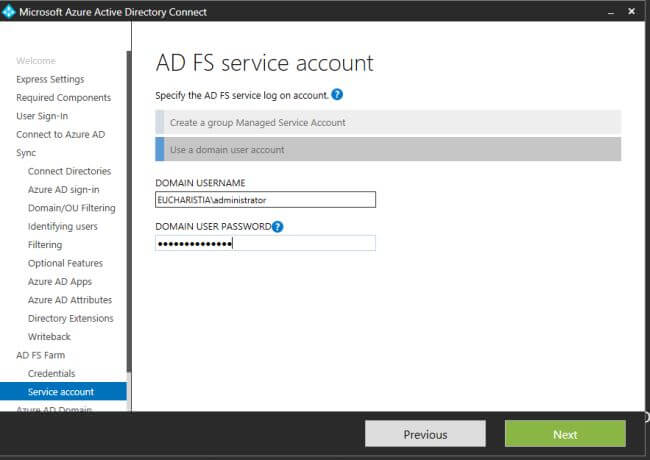Select the highlighted Service account step
650x460 pixels.
coord(63,392)
